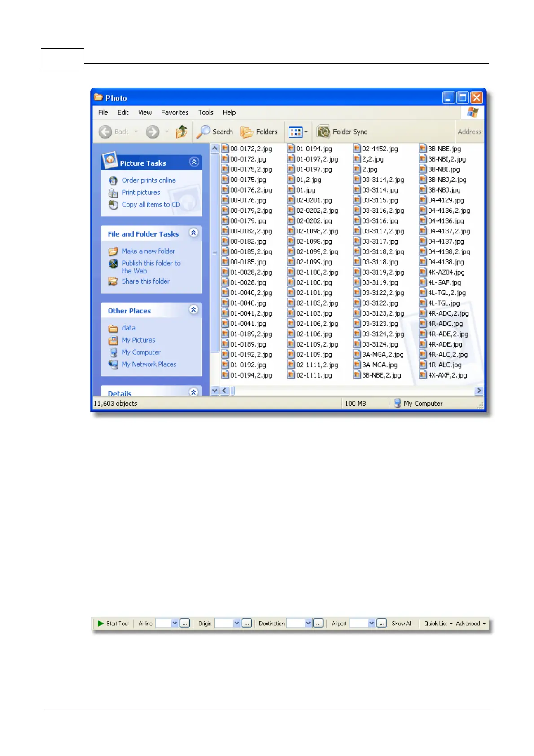Click the Make a new folder icon

(114, 251)
